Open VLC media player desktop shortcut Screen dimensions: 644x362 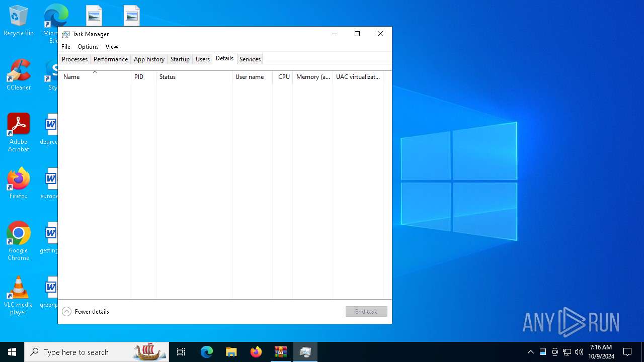click(19, 296)
